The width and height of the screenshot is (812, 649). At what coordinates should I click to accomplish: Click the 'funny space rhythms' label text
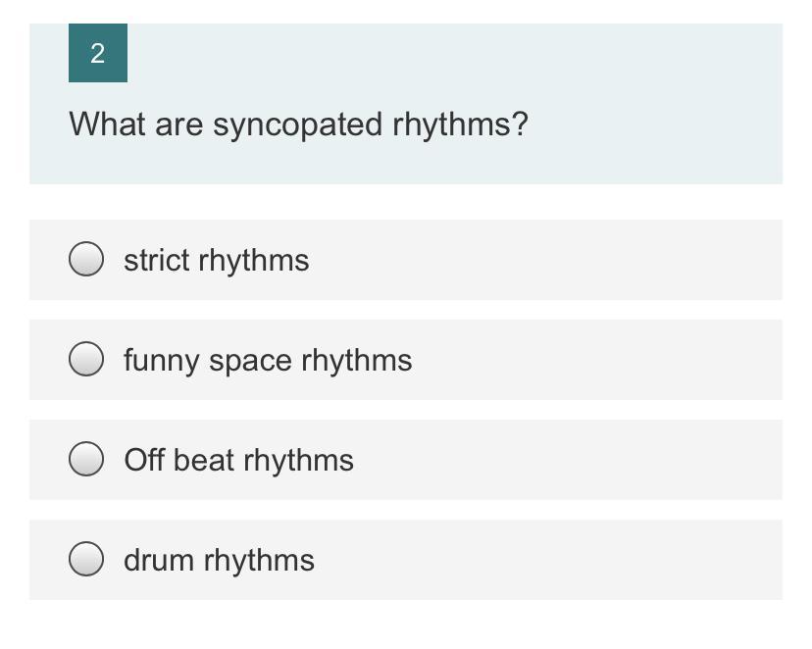tap(268, 361)
